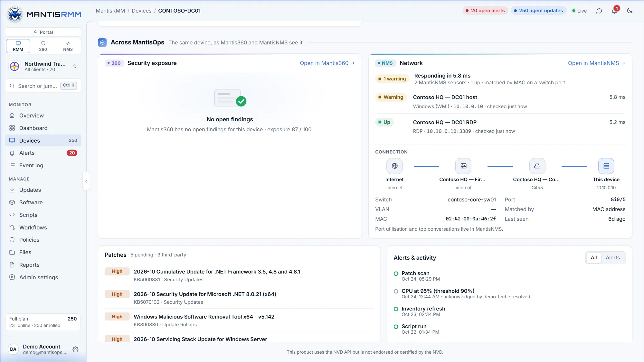
Task: Switch to the 360 product tab
Action: pos(43,46)
